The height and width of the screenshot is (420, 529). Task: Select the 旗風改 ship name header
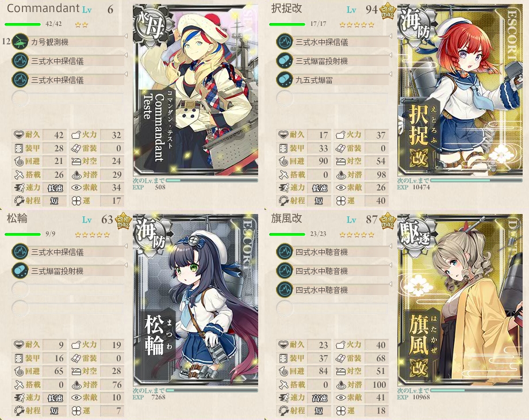(x=286, y=219)
